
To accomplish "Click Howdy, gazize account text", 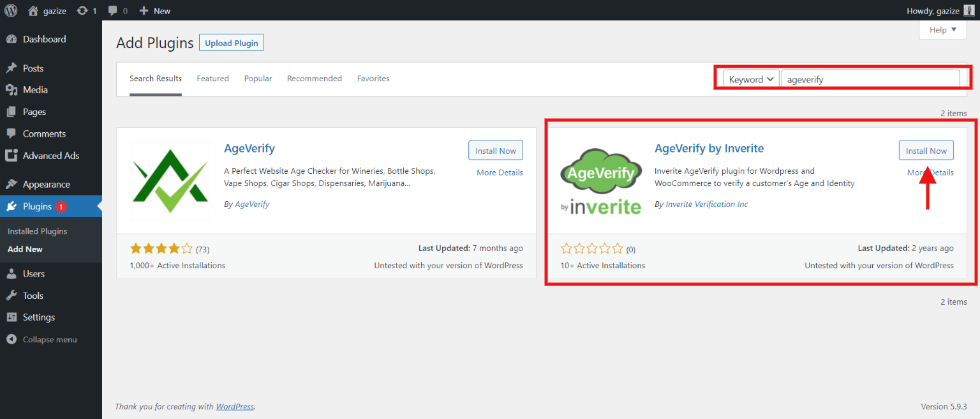I will [x=933, y=10].
